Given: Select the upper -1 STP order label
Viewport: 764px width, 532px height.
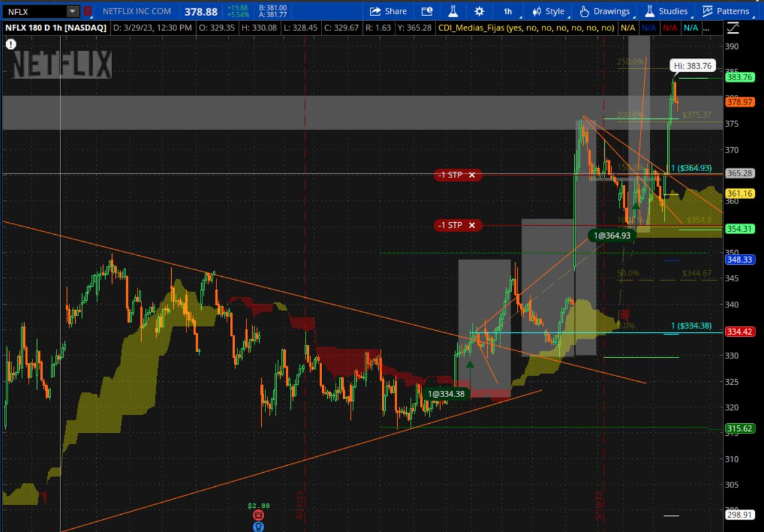Looking at the screenshot, I should point(450,175).
